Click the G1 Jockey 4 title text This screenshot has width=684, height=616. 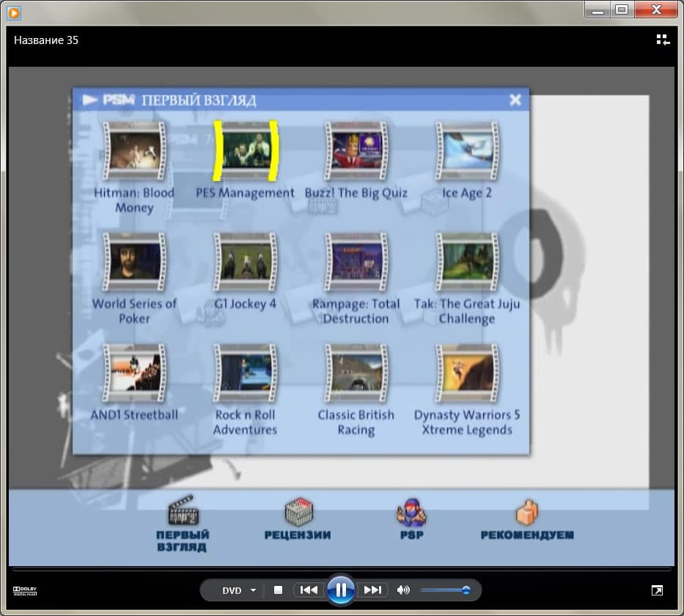245,304
